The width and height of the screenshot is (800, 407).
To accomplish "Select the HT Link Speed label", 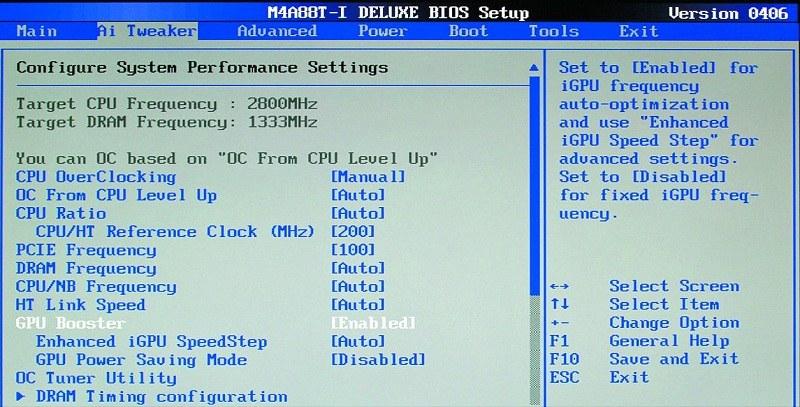I will click(81, 305).
